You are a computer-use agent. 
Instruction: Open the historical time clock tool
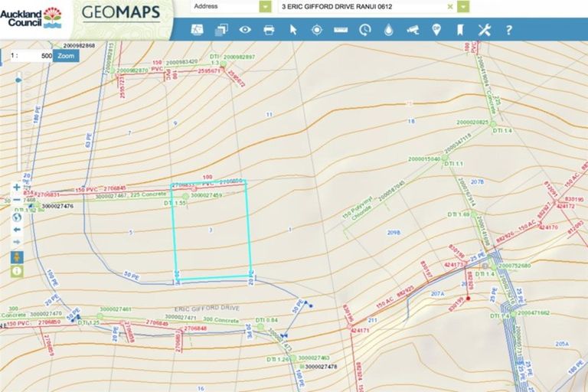tap(364, 30)
